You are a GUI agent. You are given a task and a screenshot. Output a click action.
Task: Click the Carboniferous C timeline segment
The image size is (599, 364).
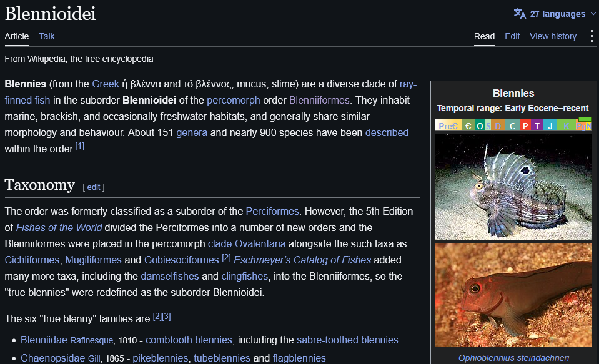[512, 125]
